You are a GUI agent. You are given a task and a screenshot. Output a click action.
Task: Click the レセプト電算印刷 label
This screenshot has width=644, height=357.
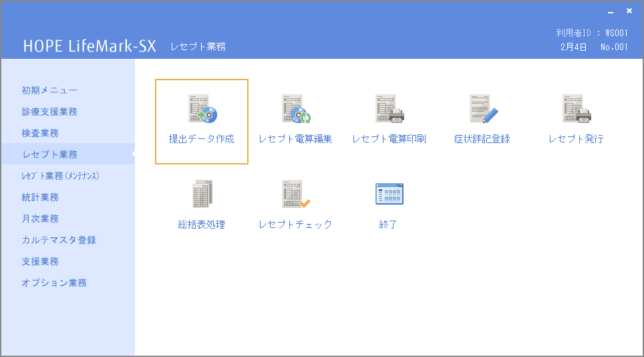tap(389, 139)
